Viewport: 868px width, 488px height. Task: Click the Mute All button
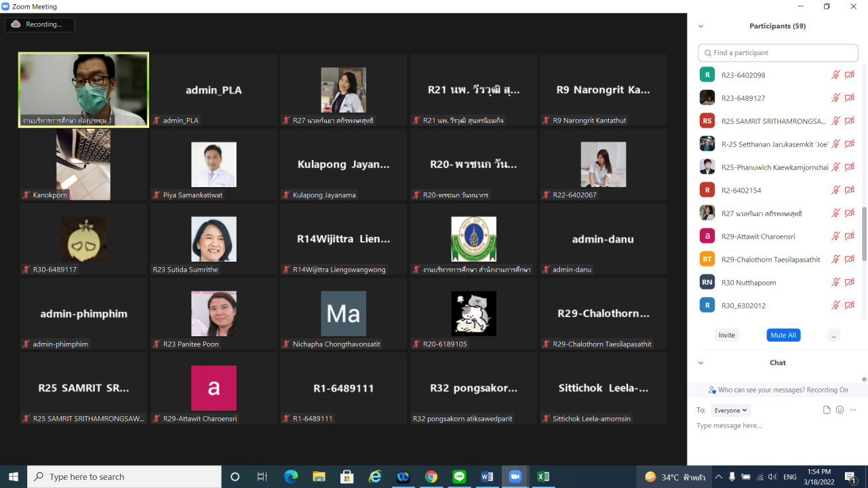click(x=783, y=335)
